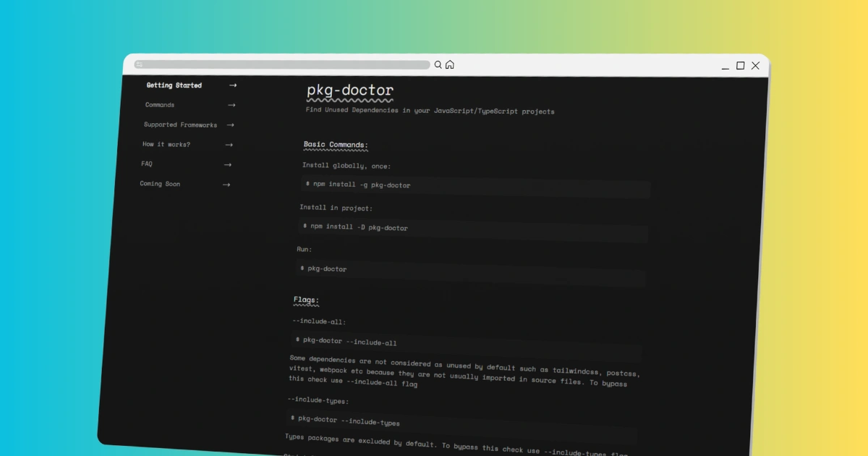This screenshot has height=456, width=868.
Task: Open the FAQ section
Action: [147, 164]
